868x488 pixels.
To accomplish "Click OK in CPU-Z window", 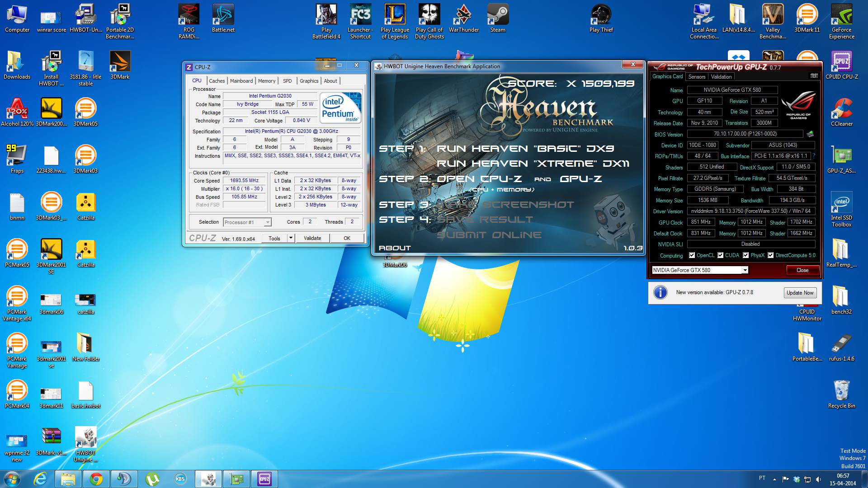I will [x=347, y=238].
